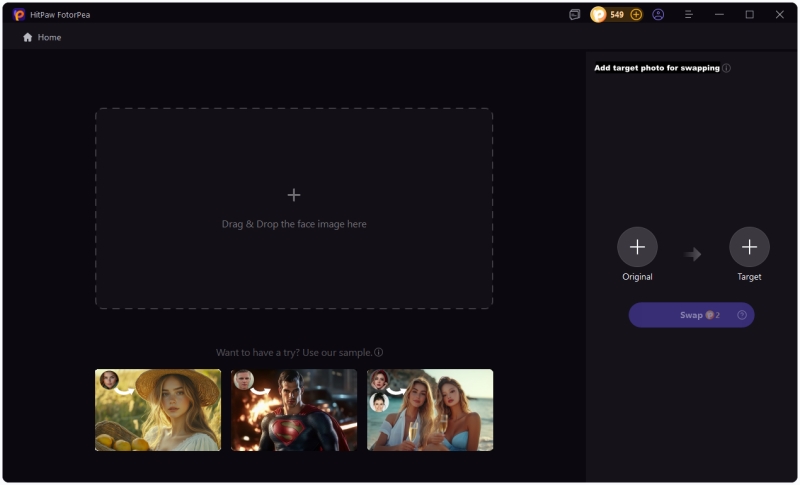Screen dimensions: 800x485
Task: Minimize the HitPaw FotorPea window
Action: 719,15
